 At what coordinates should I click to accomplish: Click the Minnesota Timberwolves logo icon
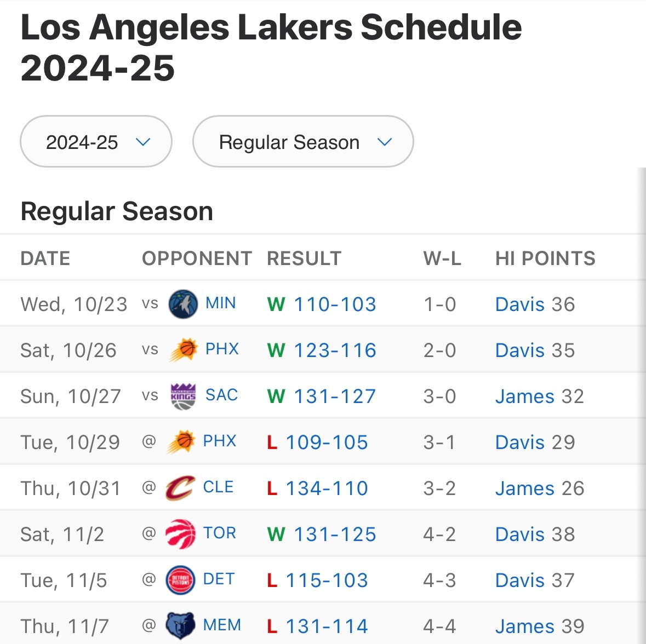[x=182, y=304]
